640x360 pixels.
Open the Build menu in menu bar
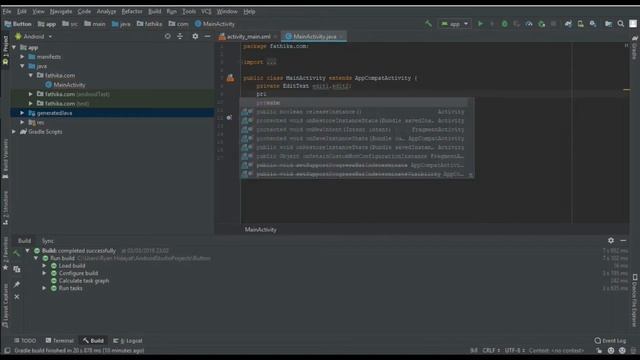[x=154, y=11]
